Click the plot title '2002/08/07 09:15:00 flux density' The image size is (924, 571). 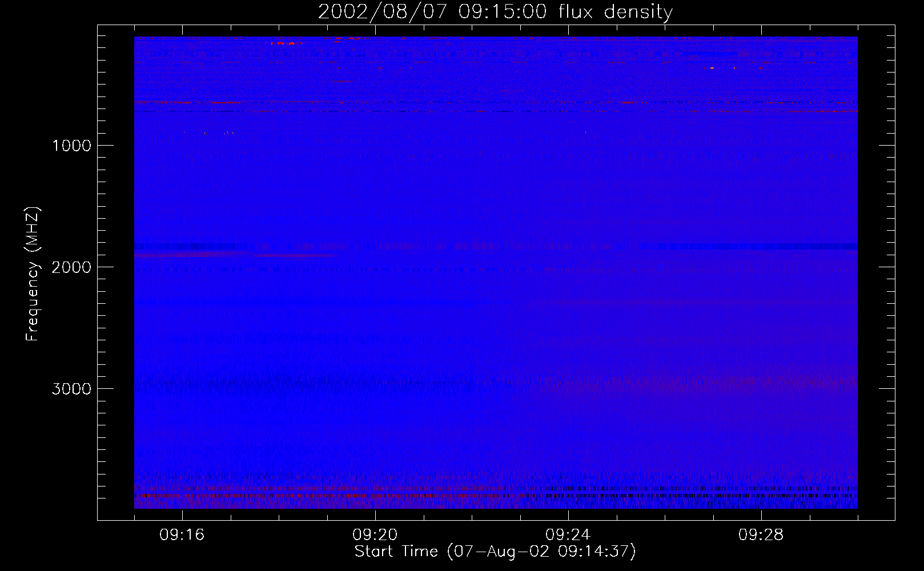(495, 12)
